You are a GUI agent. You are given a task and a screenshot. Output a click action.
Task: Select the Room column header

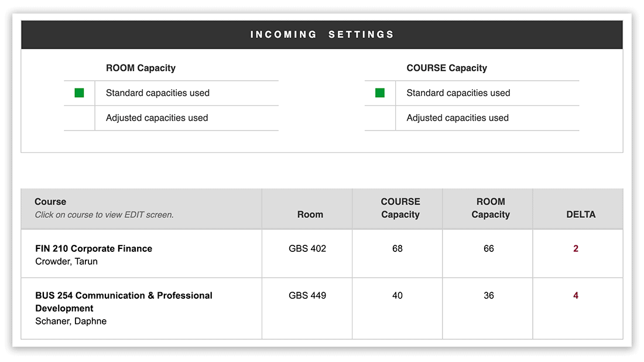(x=309, y=214)
